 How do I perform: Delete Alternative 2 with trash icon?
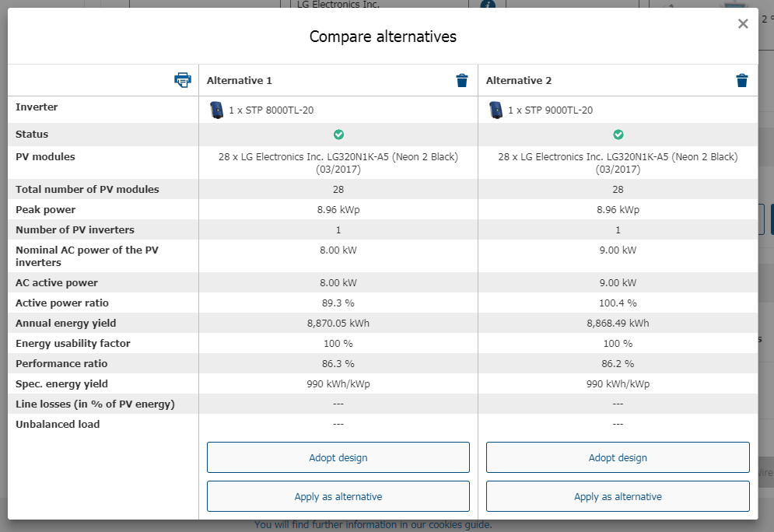coord(742,80)
